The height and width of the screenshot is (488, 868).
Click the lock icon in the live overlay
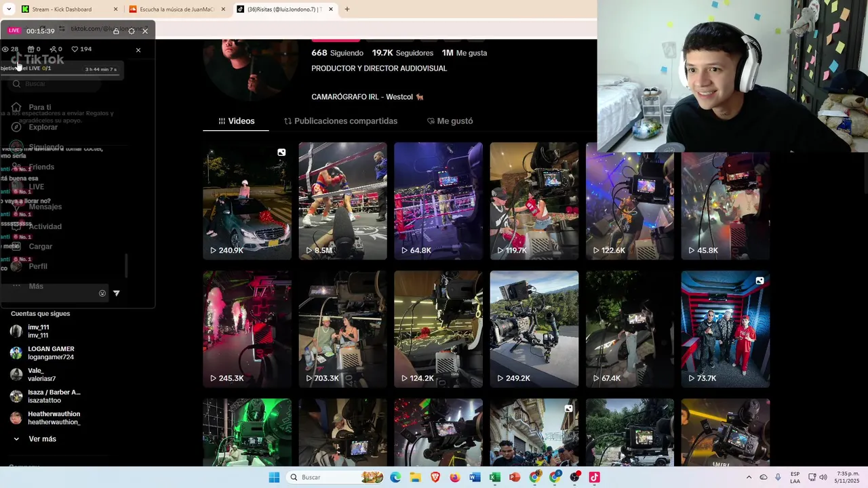click(x=116, y=31)
